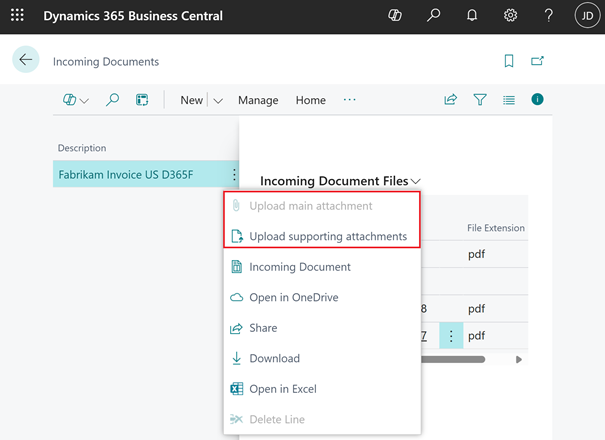Click the scrollbar right arrow
The height and width of the screenshot is (440, 605).
(519, 359)
